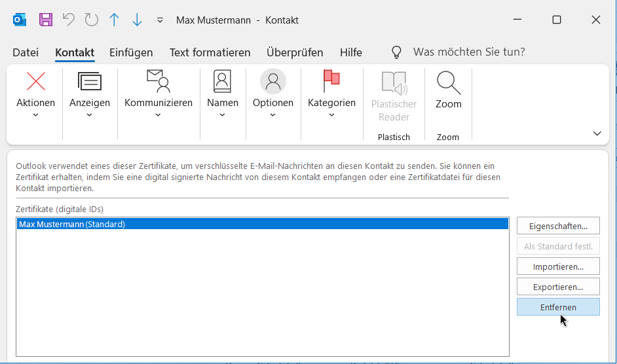Click the Anzeigen ribbon icon
Image resolution: width=617 pixels, height=364 pixels.
[90, 81]
